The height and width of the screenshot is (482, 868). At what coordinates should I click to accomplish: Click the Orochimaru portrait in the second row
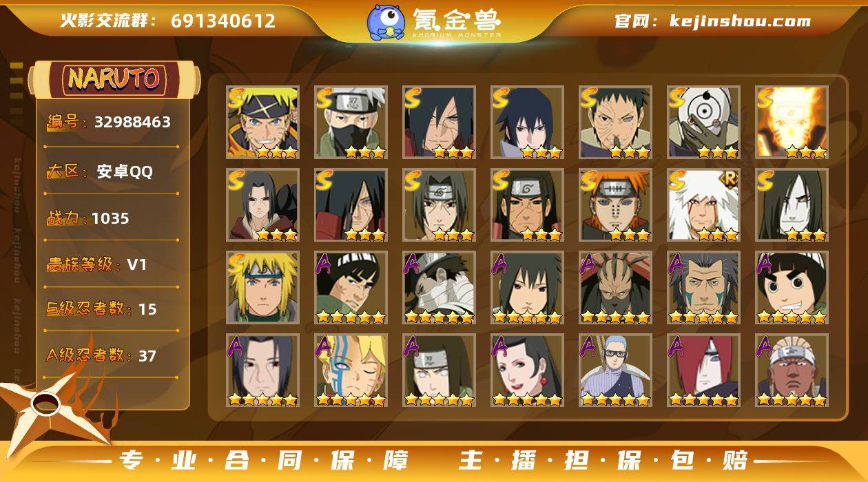click(792, 205)
